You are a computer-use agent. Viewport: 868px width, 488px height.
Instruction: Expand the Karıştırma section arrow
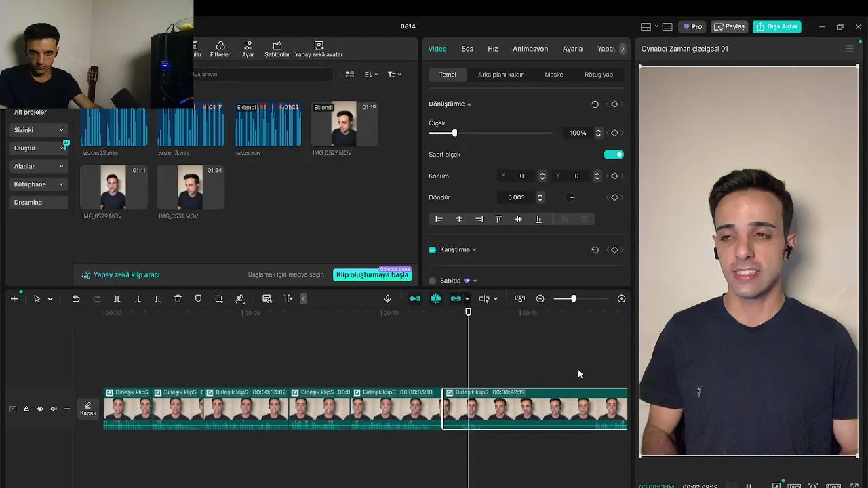tap(474, 250)
